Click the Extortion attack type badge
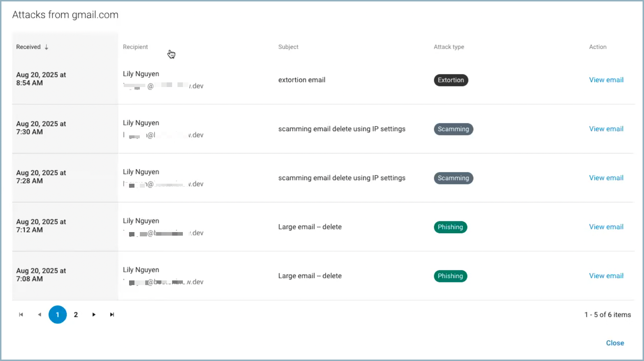Image resolution: width=644 pixels, height=361 pixels. pyautogui.click(x=451, y=80)
